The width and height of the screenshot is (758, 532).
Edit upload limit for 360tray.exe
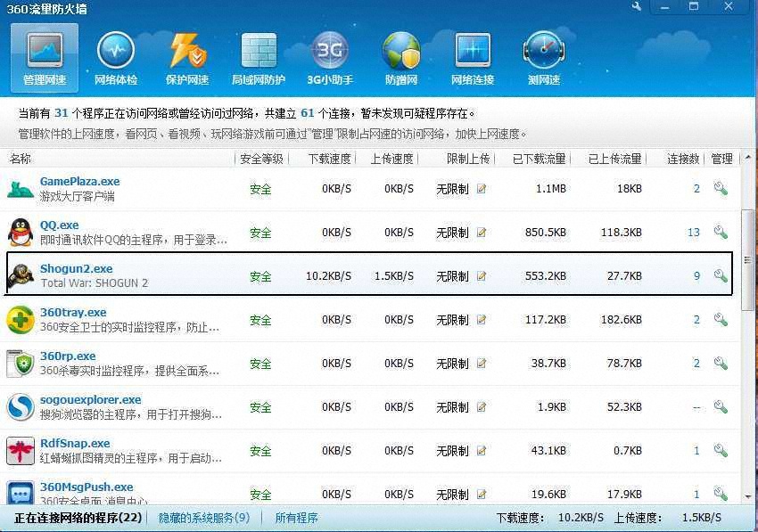click(x=482, y=320)
